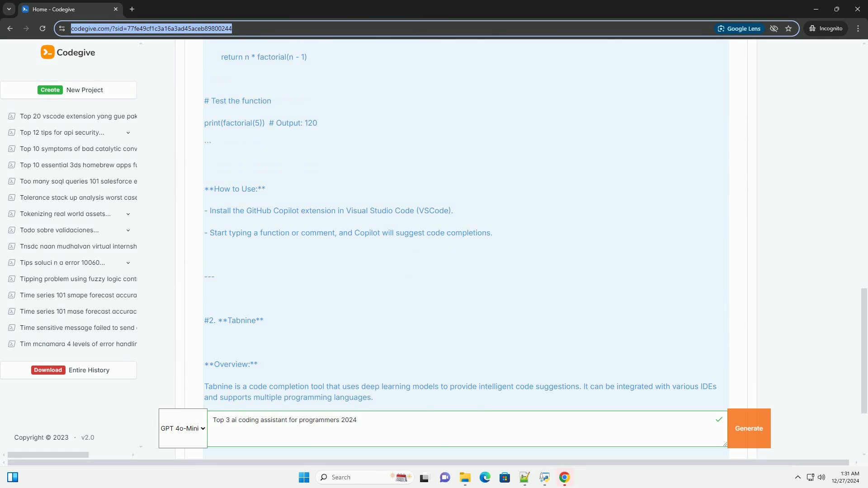Click icon beside Todo sobre validaciones

[x=12, y=230]
